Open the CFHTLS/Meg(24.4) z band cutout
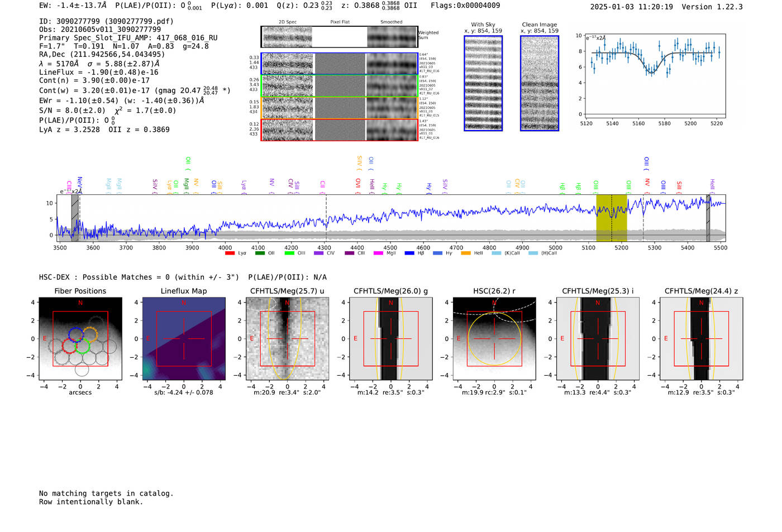The width and height of the screenshot is (782, 532). [x=702, y=339]
